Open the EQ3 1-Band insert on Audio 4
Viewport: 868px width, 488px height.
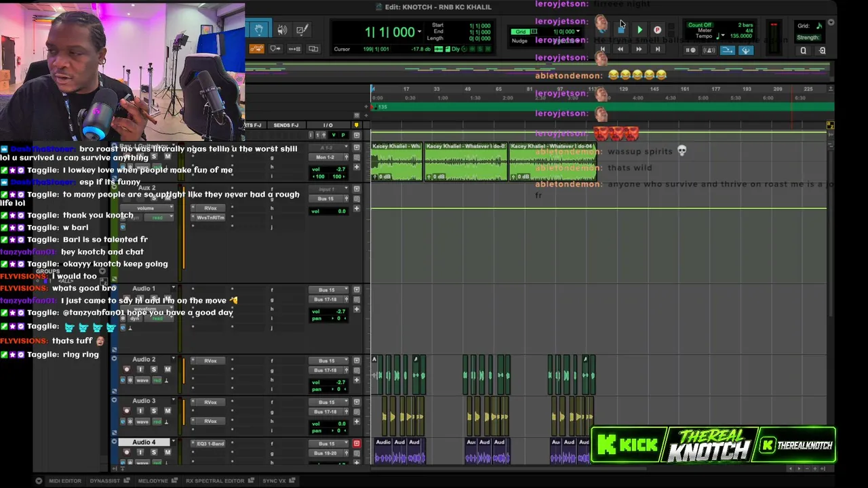coord(210,444)
